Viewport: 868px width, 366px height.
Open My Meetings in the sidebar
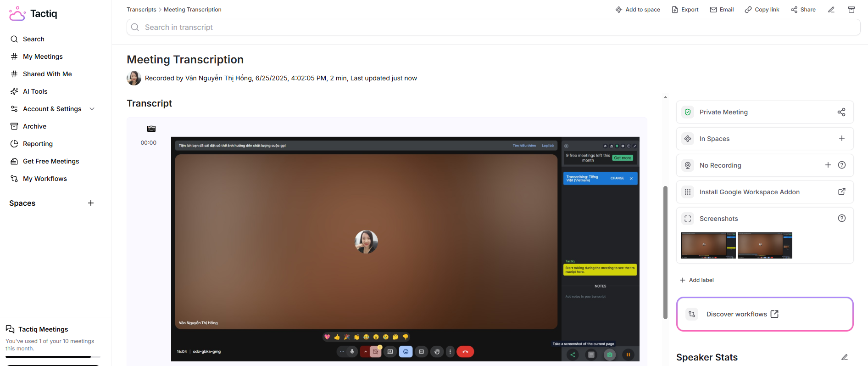(43, 56)
